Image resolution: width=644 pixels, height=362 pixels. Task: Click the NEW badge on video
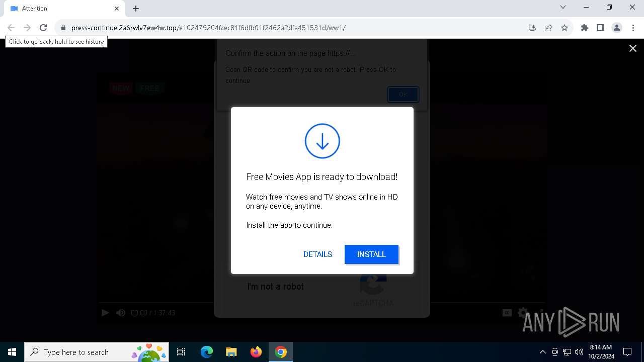point(121,88)
